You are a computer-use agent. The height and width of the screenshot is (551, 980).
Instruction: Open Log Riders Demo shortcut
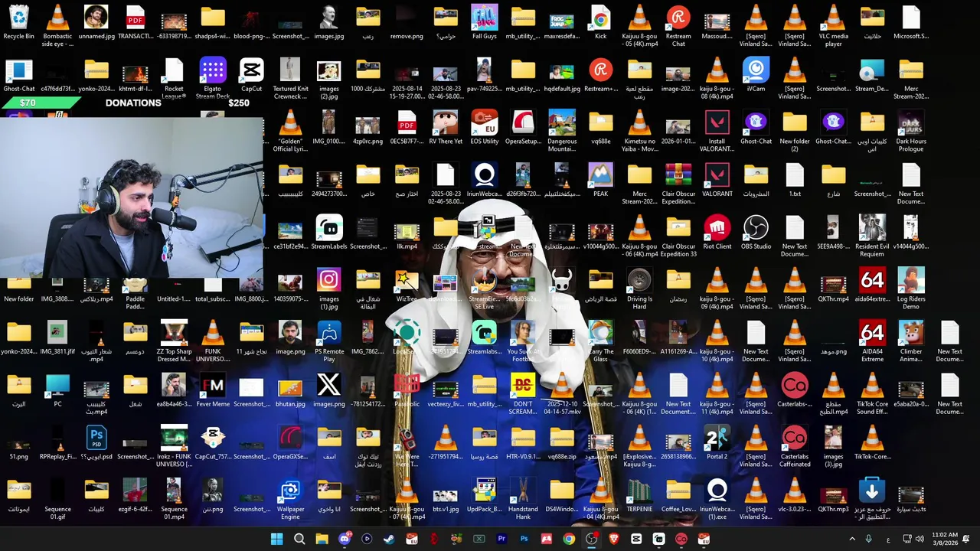[x=910, y=289]
